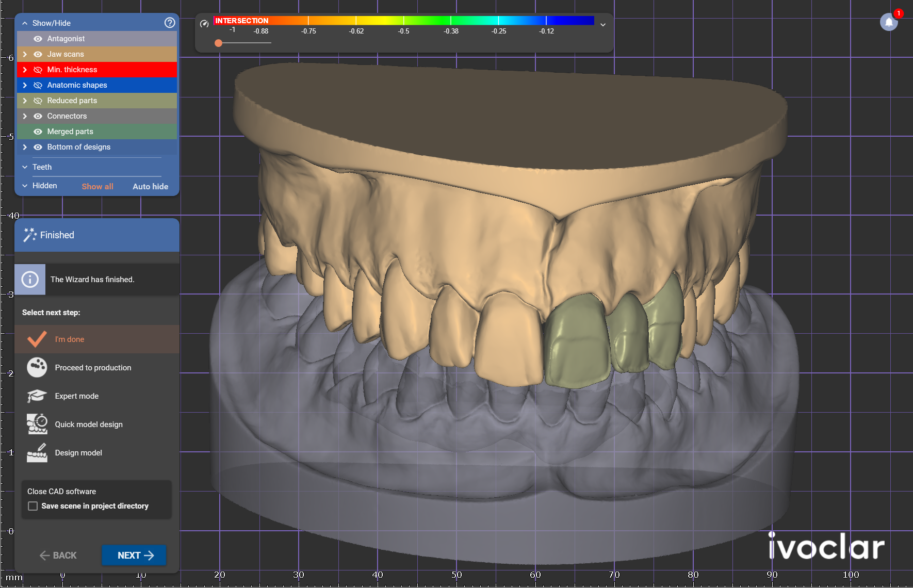Open the notification bell icon
Viewport: 913px width, 588px height.
pos(889,22)
